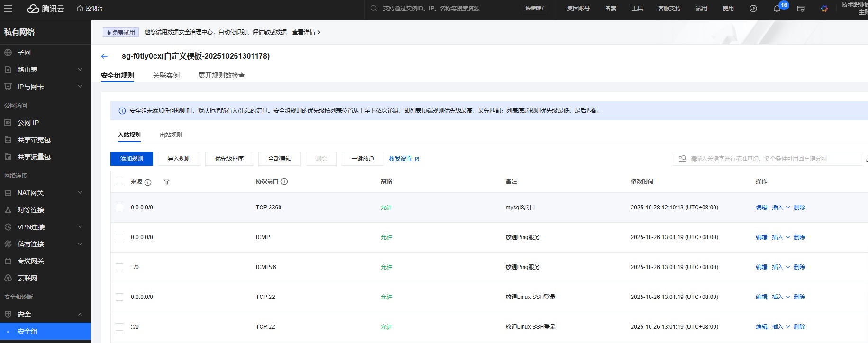Open the 查看详情 link in the banner
Viewport: 868px width, 343px height.
coord(306,32)
